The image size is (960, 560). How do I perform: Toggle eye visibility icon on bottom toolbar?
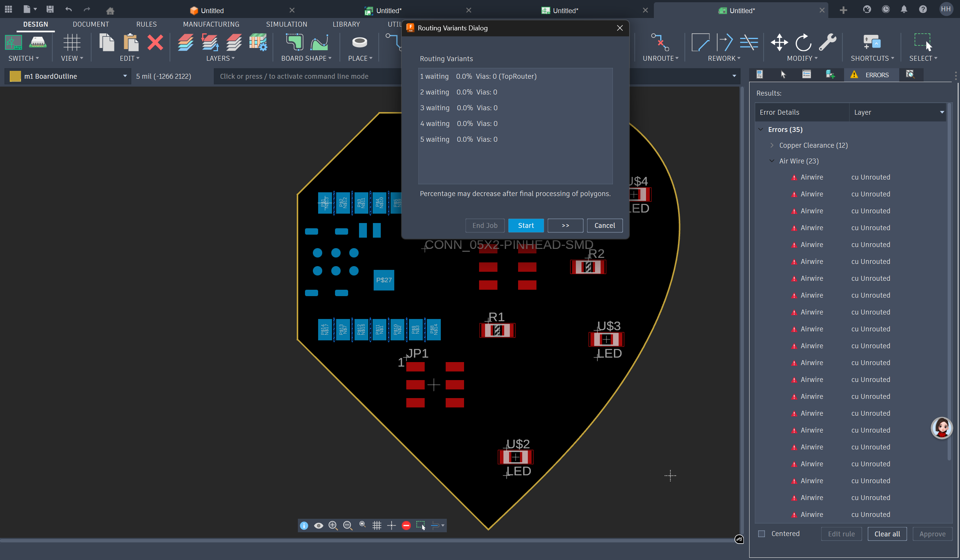[x=318, y=526]
